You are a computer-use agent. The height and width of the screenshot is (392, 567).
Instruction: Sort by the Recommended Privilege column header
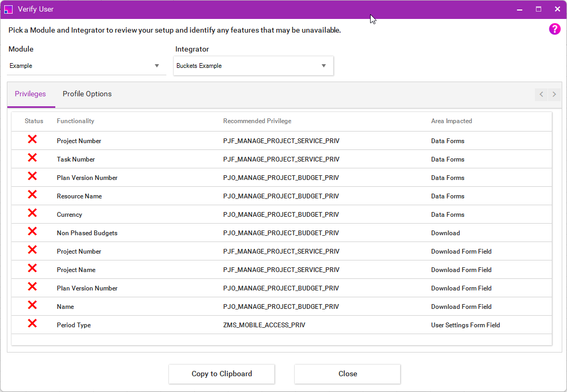click(x=257, y=121)
